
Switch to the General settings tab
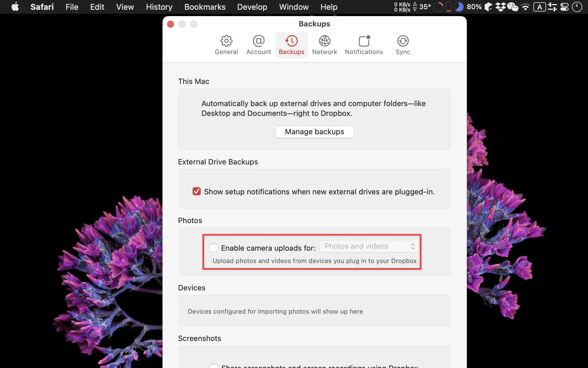point(227,45)
